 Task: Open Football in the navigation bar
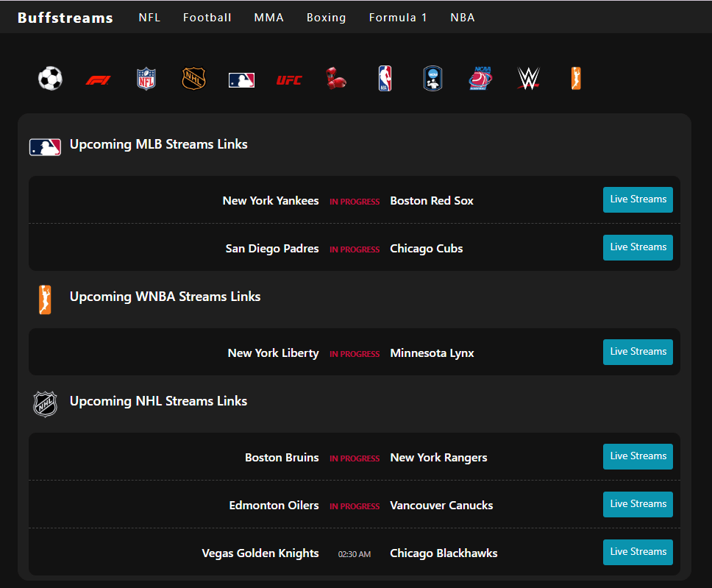click(207, 17)
